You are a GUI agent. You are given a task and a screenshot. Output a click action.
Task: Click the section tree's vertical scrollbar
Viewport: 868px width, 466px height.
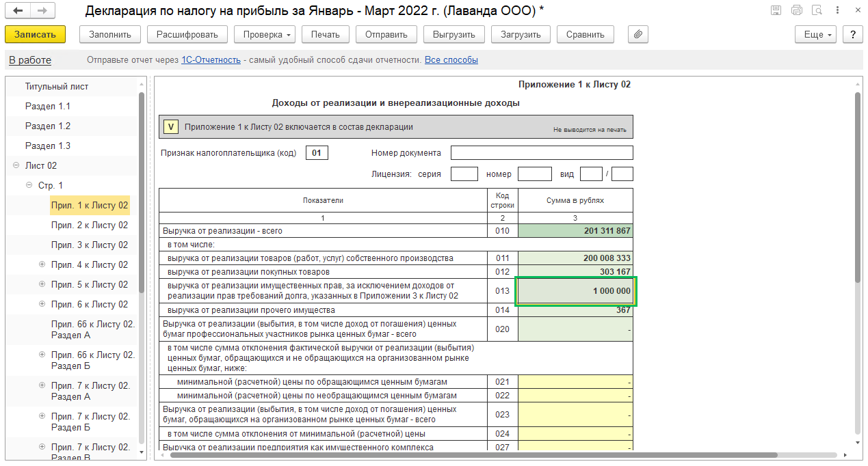[x=142, y=193]
